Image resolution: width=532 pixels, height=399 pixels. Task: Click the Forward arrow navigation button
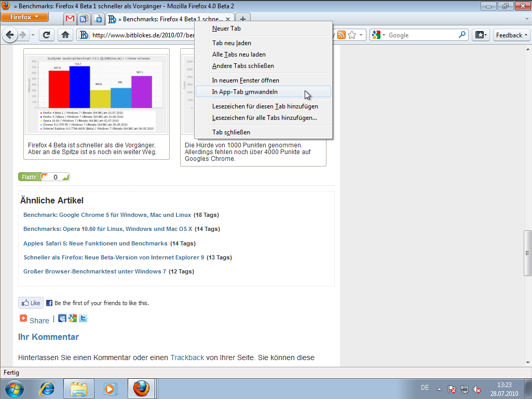click(23, 35)
